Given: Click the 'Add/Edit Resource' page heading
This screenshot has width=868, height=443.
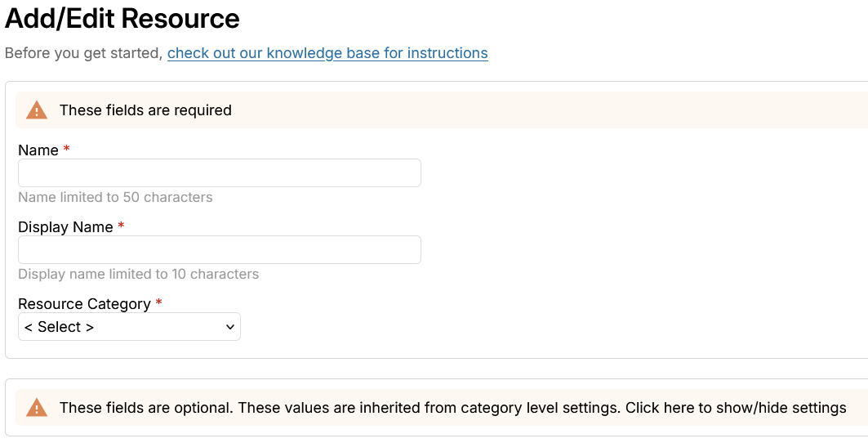Looking at the screenshot, I should [122, 19].
